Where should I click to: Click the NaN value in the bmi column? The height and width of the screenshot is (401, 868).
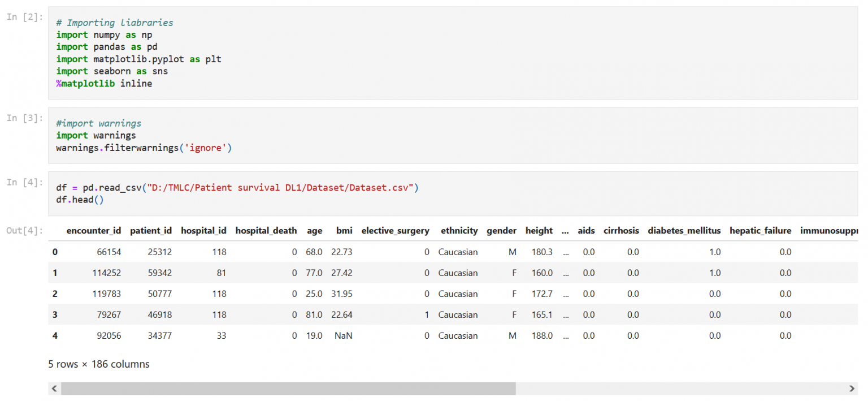[x=343, y=336]
